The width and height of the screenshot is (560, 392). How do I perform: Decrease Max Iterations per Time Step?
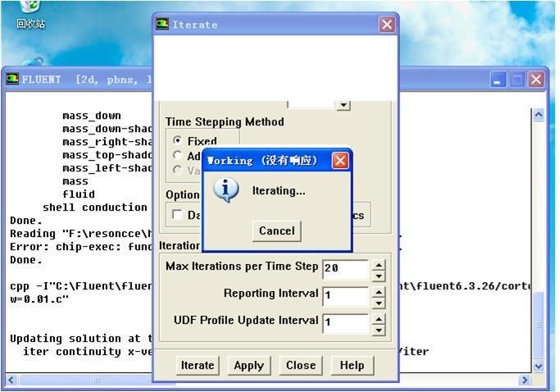click(x=379, y=276)
